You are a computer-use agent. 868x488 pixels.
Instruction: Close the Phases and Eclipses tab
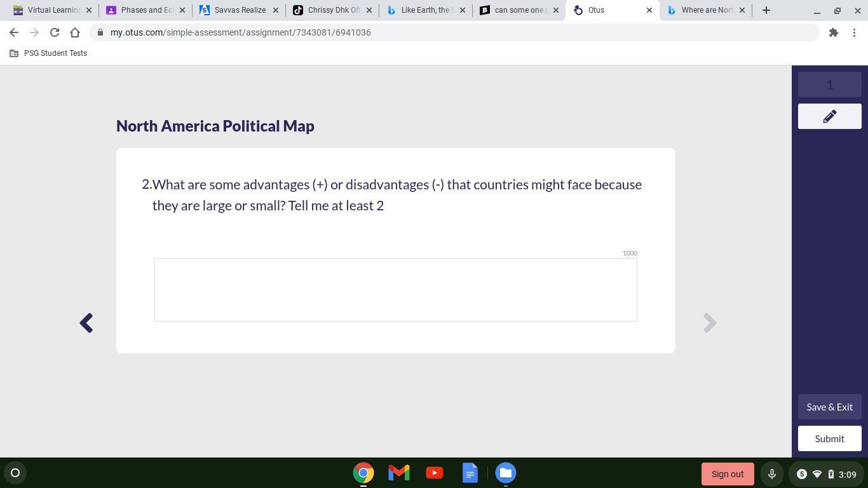tap(182, 10)
